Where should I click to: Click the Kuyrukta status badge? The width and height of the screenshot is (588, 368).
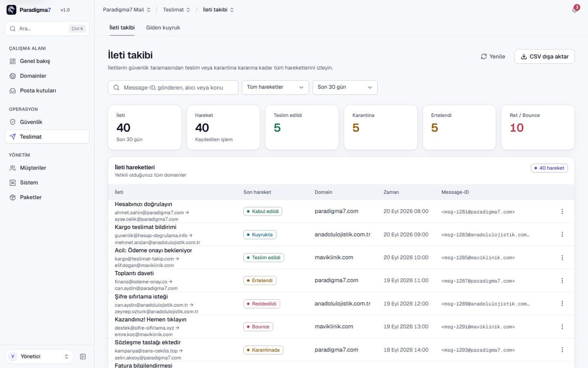[260, 235]
